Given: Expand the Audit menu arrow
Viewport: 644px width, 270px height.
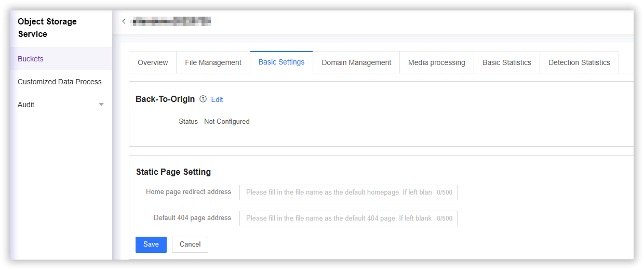Looking at the screenshot, I should tap(101, 105).
